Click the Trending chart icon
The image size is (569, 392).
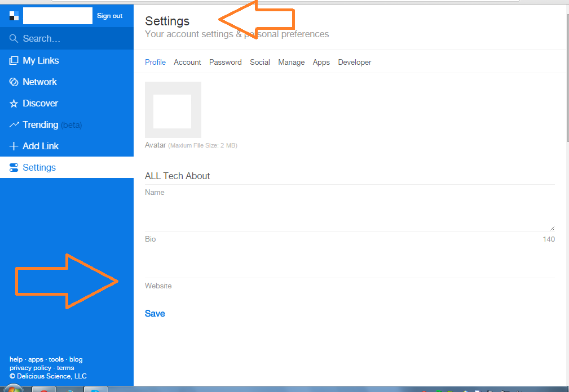tap(13, 124)
